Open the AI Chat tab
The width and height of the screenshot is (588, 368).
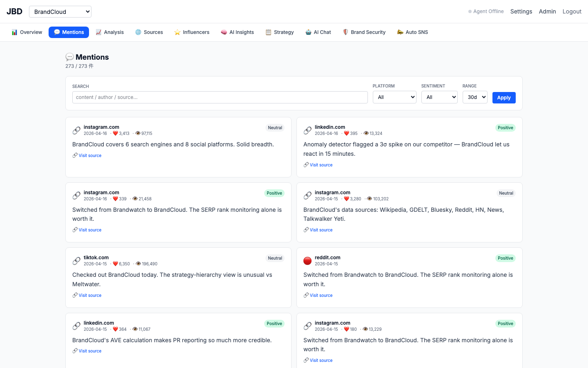[x=318, y=32]
